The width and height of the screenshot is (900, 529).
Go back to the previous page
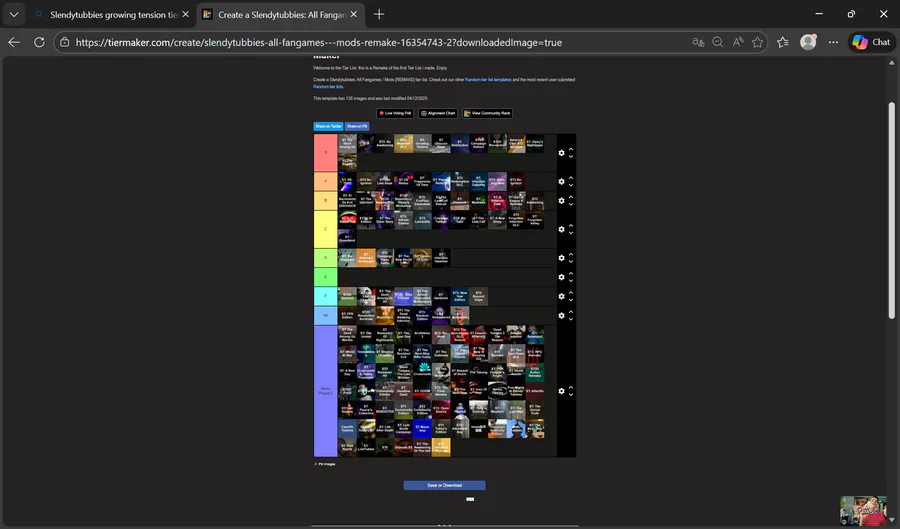tap(14, 42)
